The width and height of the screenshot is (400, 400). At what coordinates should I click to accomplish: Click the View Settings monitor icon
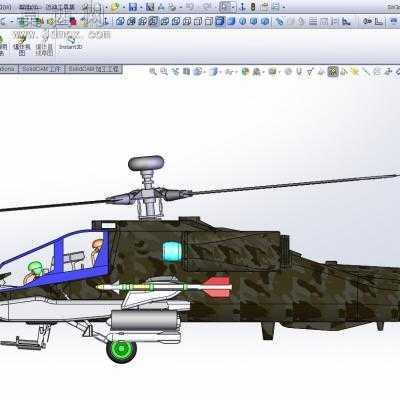(x=272, y=71)
